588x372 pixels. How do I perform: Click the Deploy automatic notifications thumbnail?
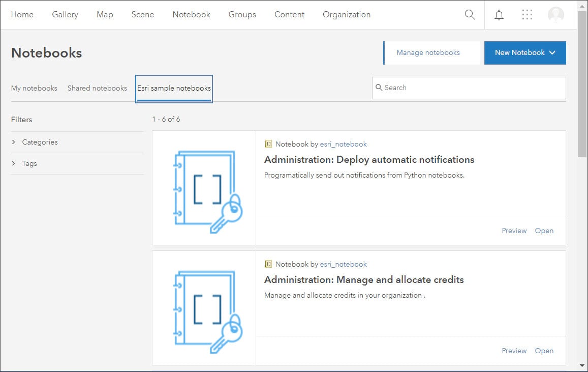coord(204,188)
